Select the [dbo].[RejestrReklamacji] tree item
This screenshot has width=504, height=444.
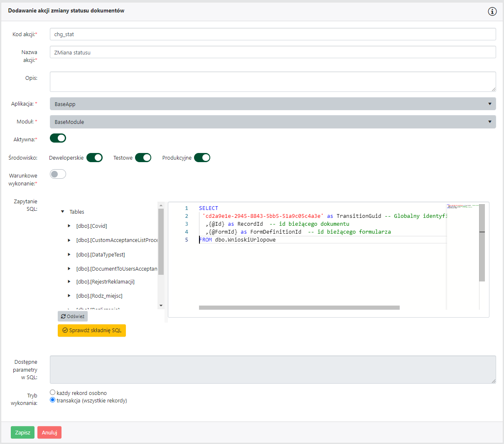tap(105, 281)
